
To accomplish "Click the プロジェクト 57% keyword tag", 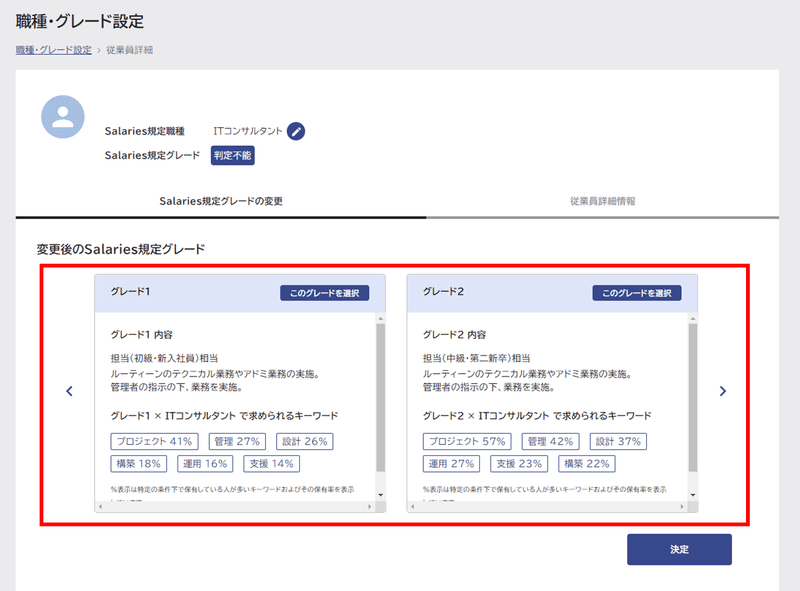I will pos(467,441).
